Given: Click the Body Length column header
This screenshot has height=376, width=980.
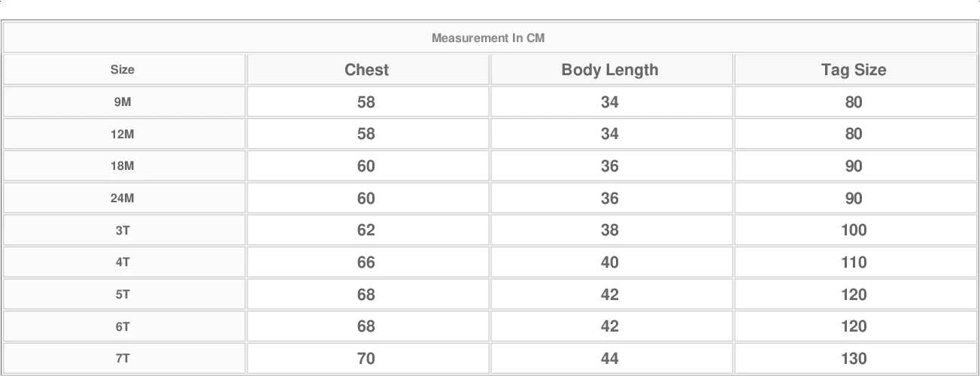Looking at the screenshot, I should pyautogui.click(x=609, y=70).
